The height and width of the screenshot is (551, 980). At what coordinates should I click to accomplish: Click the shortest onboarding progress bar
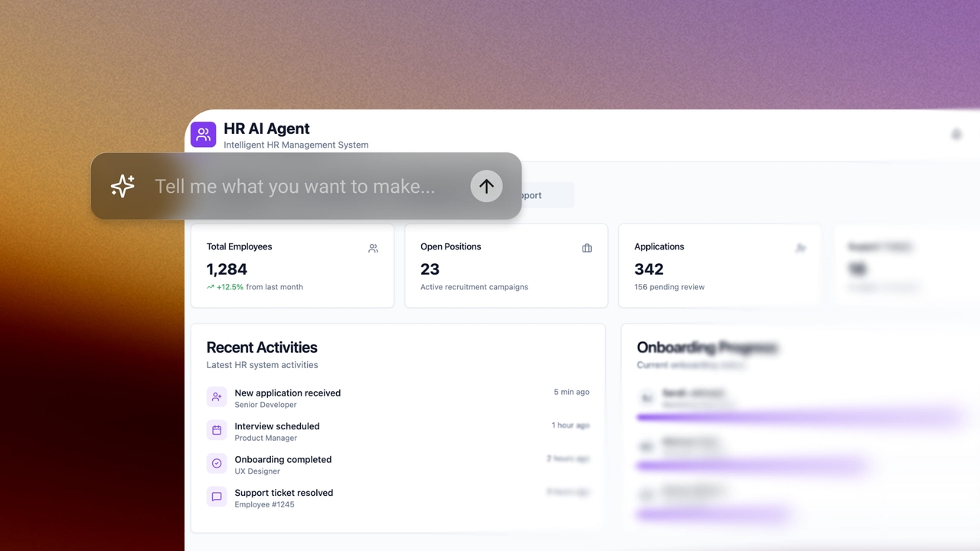pos(714,515)
